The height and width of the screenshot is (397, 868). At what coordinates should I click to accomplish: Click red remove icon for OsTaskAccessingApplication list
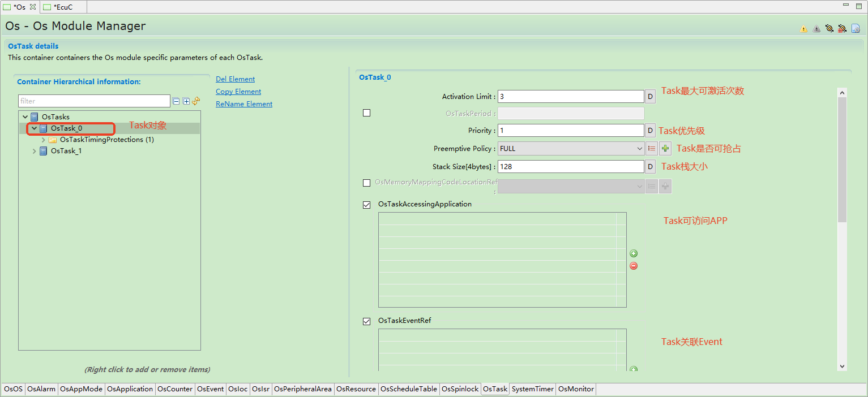click(634, 266)
